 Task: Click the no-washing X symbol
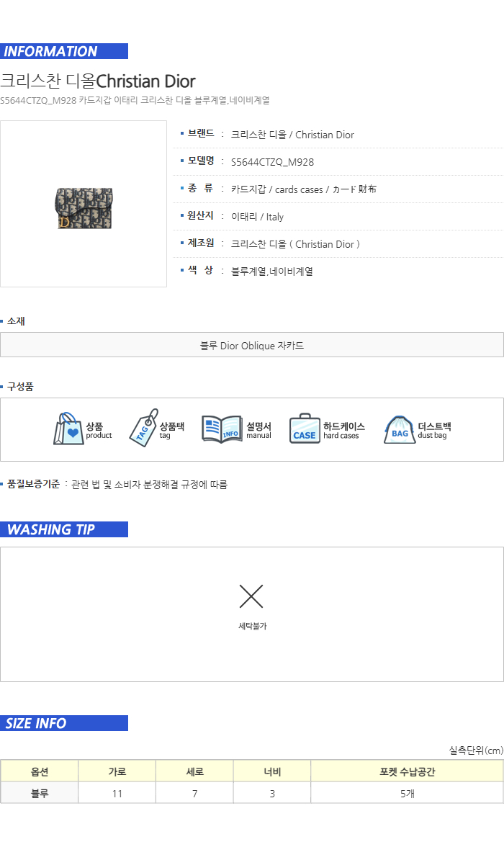coord(251,596)
